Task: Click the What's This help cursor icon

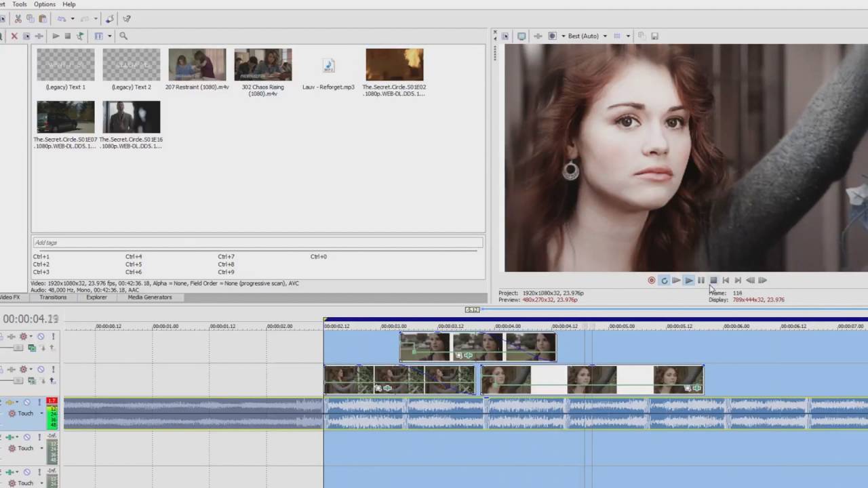Action: coord(127,18)
